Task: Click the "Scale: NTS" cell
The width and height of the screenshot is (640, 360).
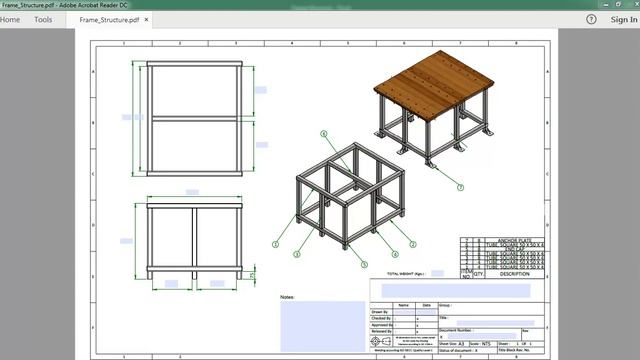Action: (x=483, y=344)
